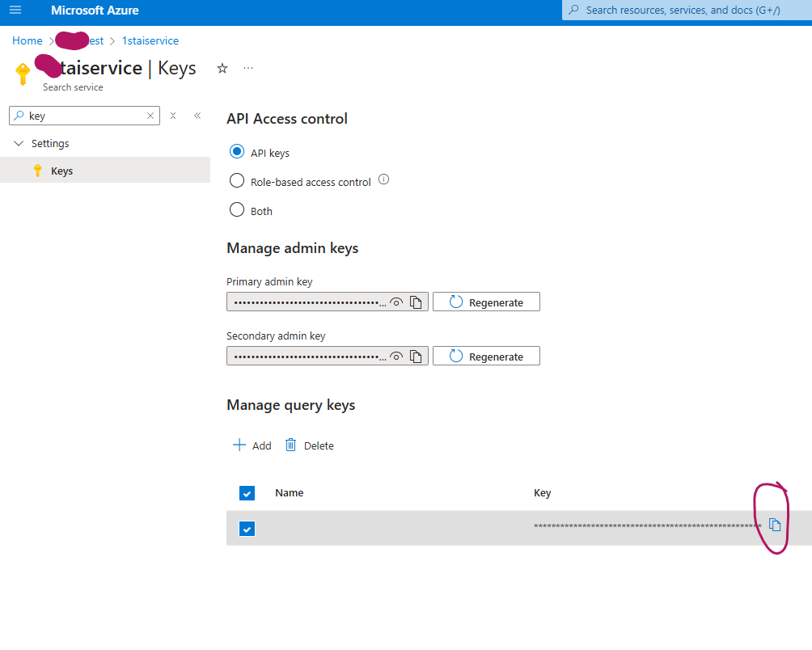Select Keys in the Settings menu
The height and width of the screenshot is (650, 812).
click(105, 171)
